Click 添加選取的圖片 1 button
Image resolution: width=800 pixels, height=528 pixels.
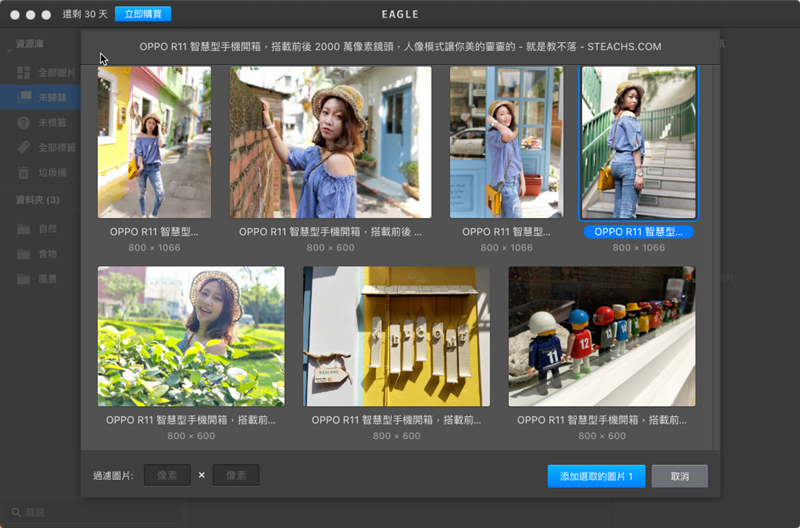coord(596,476)
